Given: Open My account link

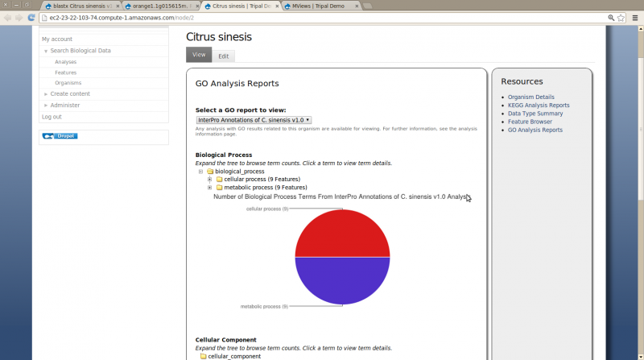Looking at the screenshot, I should 56,39.
